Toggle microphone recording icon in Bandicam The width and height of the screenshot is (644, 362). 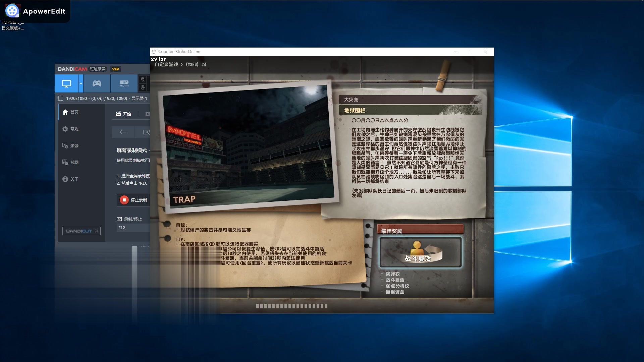143,87
